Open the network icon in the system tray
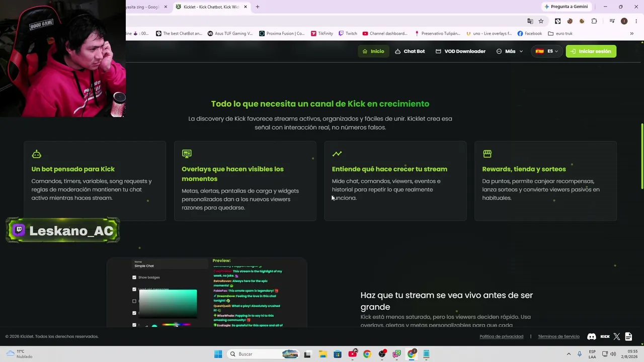The height and width of the screenshot is (362, 644). click(605, 354)
